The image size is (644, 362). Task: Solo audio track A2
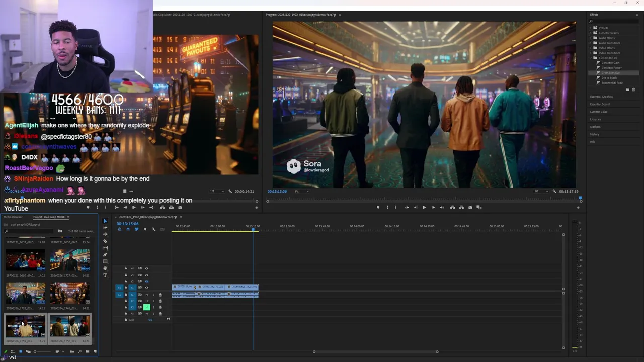[x=153, y=301]
